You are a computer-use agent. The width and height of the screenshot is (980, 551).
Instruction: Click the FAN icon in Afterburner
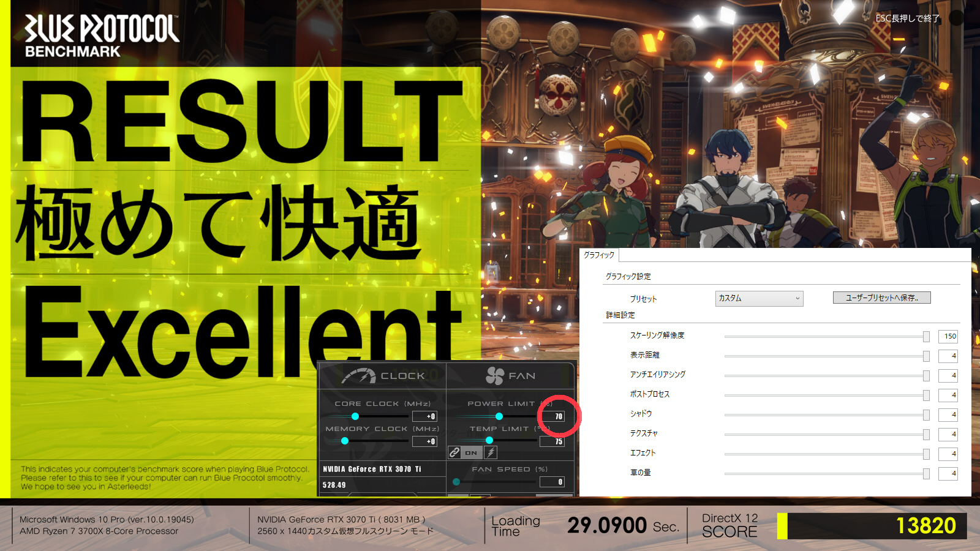495,376
